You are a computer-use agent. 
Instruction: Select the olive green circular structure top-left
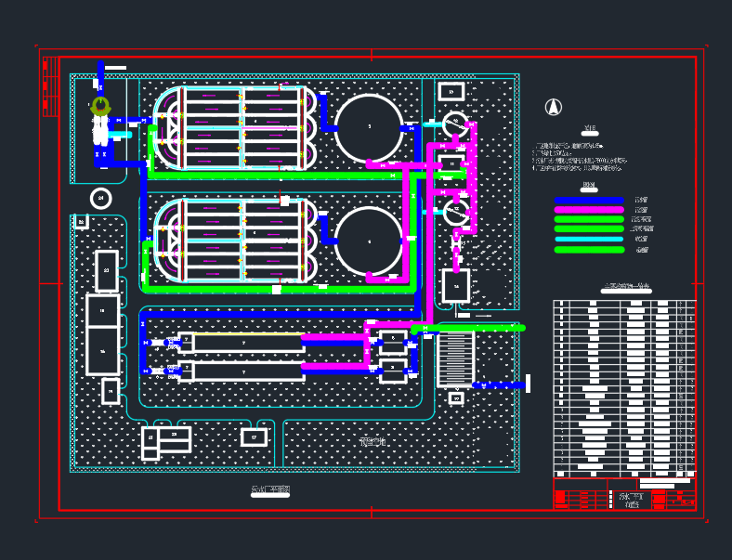100,106
